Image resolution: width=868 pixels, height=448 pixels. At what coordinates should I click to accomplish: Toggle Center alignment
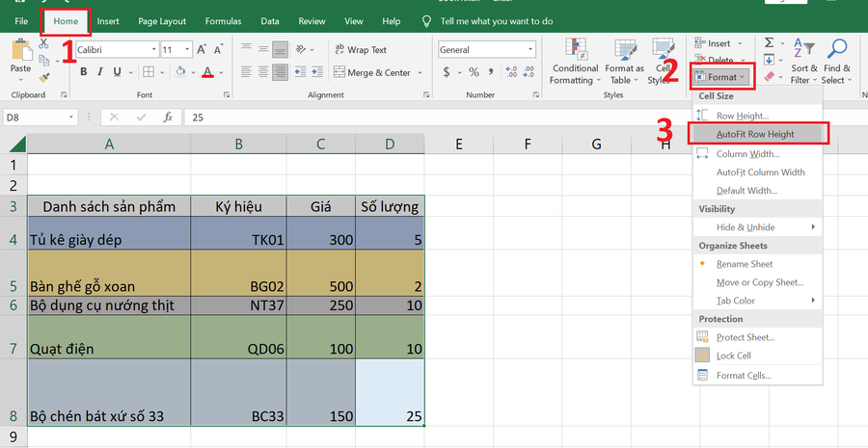pos(263,72)
